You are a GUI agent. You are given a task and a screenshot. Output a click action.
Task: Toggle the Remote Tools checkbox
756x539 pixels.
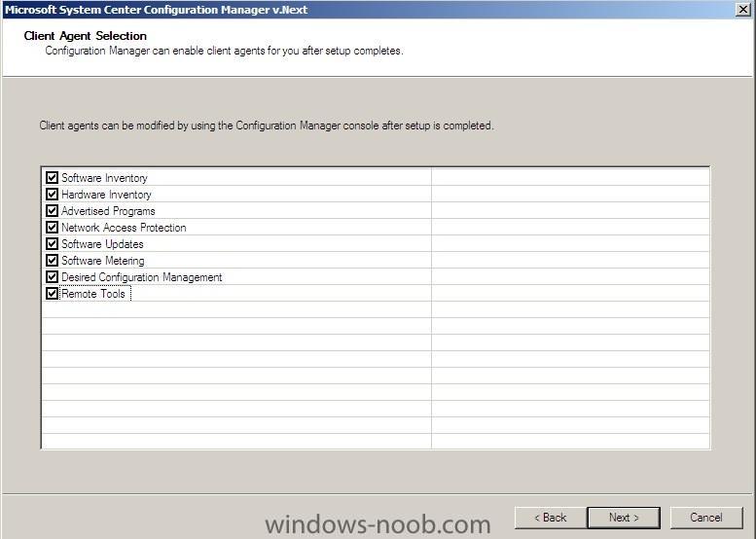coord(53,293)
